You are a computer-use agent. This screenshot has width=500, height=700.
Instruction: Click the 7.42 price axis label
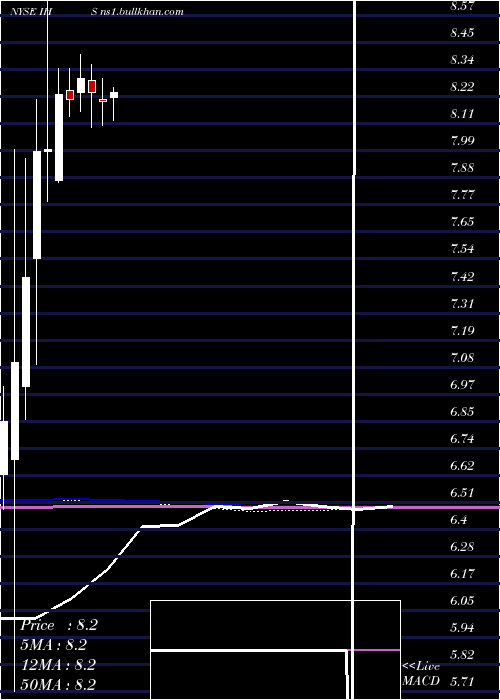point(464,276)
